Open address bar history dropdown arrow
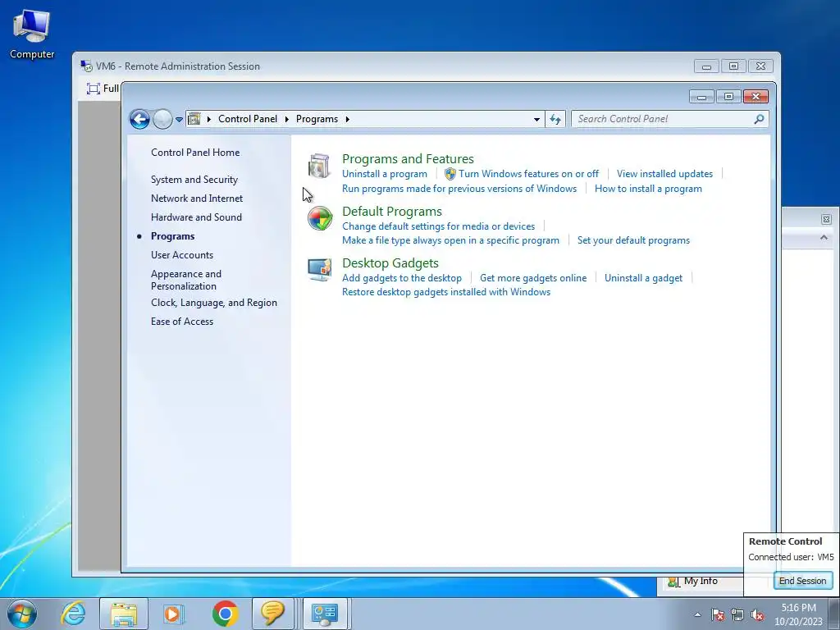 [536, 120]
